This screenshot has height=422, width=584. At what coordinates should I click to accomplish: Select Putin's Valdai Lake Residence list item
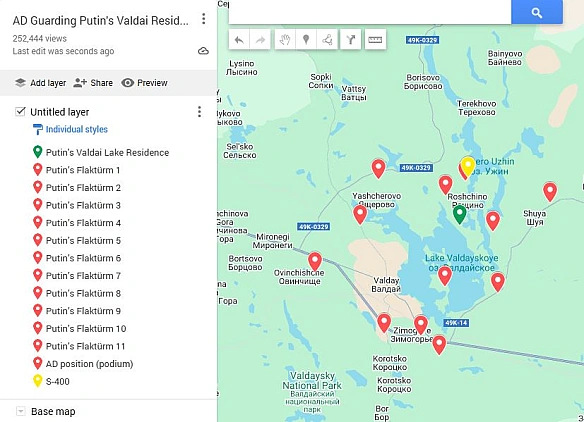click(107, 152)
